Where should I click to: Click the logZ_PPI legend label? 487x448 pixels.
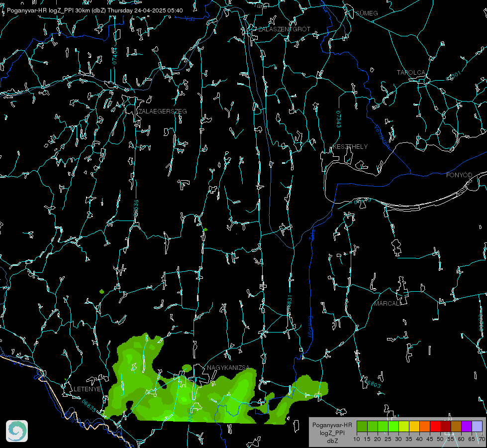(332, 433)
